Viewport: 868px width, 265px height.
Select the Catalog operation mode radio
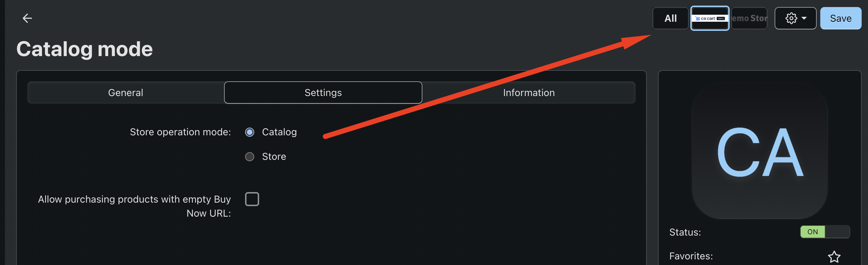[250, 132]
